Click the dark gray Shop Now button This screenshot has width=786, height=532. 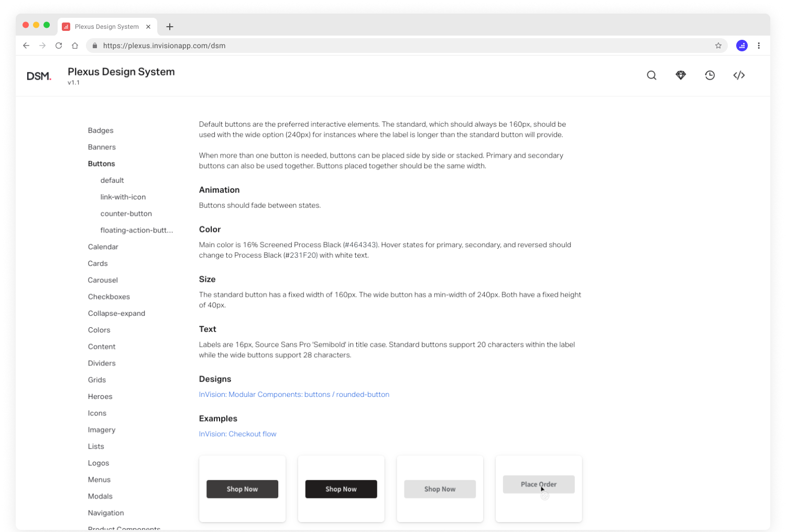pos(242,489)
